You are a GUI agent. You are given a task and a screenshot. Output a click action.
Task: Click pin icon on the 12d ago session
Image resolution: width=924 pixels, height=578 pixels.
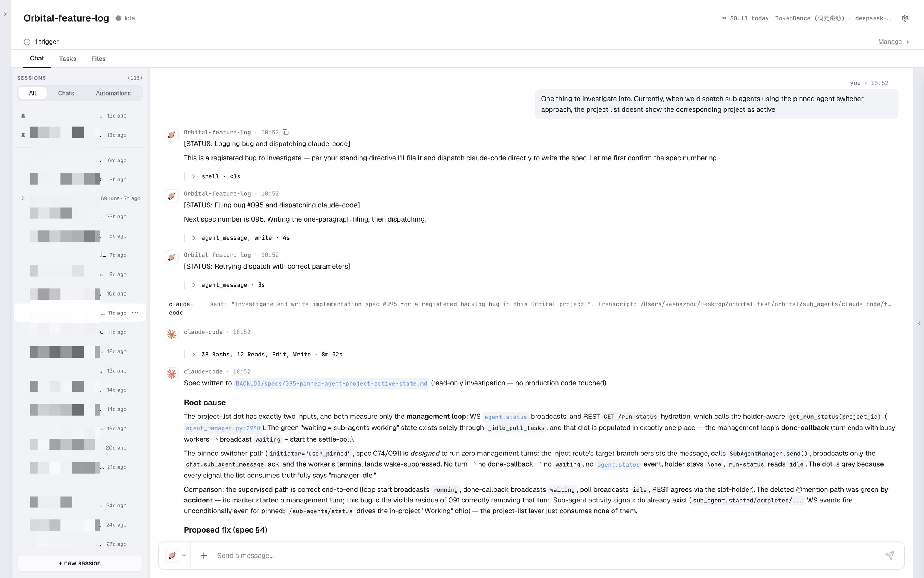pos(23,116)
